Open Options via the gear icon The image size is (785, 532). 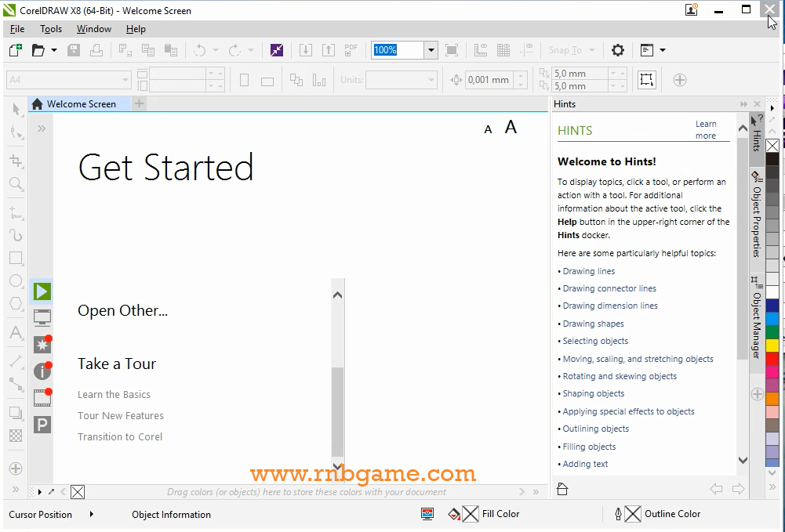click(x=618, y=50)
